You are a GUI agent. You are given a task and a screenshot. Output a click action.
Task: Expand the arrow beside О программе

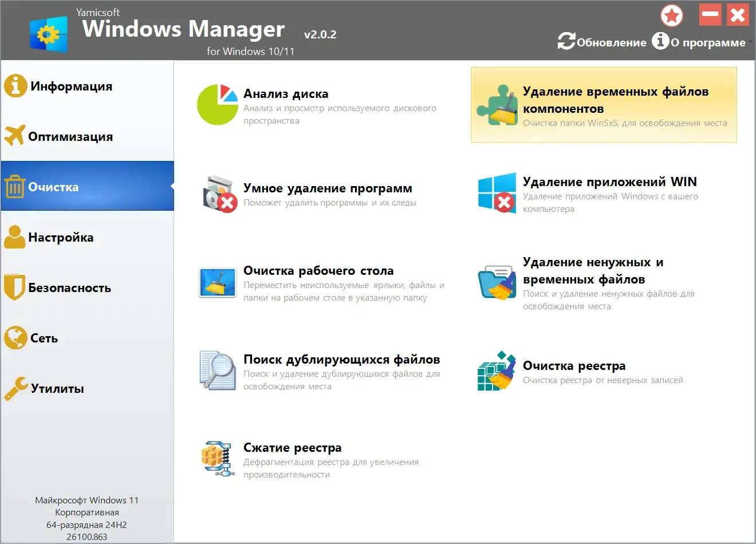click(750, 42)
